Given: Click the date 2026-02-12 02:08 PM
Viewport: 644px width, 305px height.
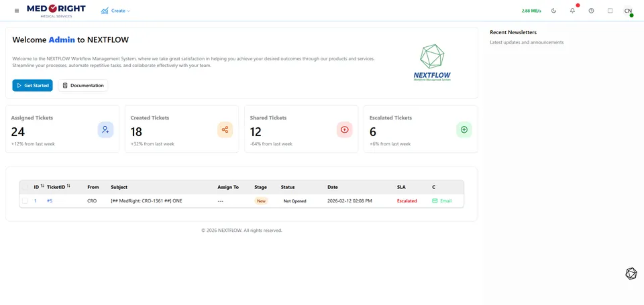Looking at the screenshot, I should [x=350, y=200].
